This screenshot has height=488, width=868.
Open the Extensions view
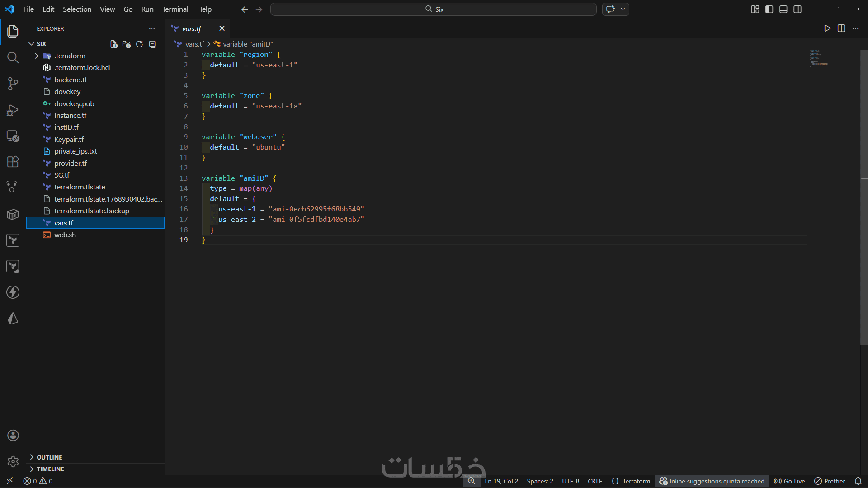pyautogui.click(x=13, y=162)
